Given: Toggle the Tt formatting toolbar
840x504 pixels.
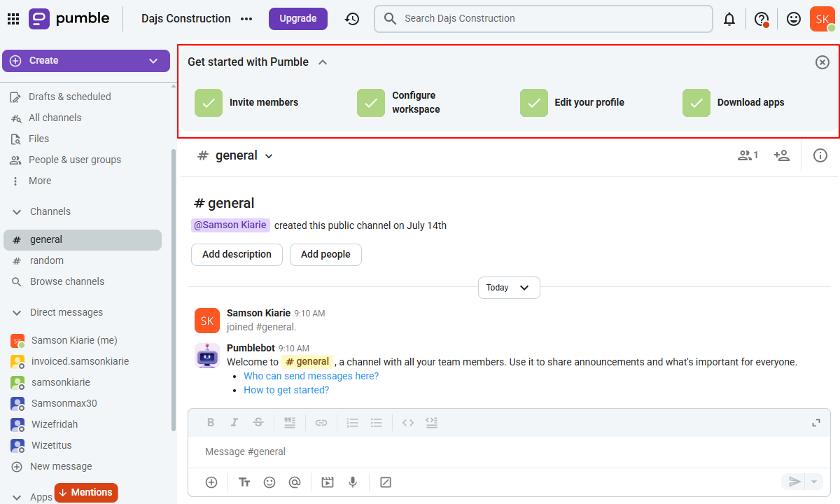Looking at the screenshot, I should (244, 482).
